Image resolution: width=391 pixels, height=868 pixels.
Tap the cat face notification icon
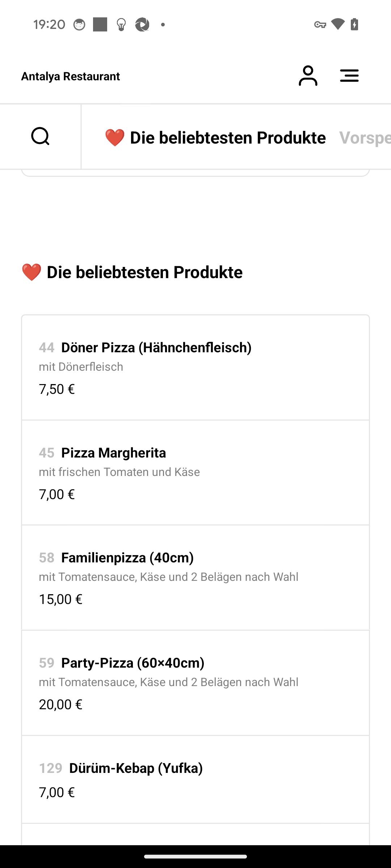(x=79, y=25)
